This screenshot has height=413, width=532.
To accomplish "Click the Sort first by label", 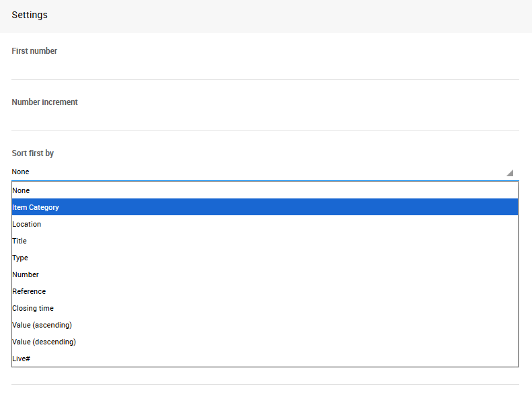I will [x=32, y=153].
